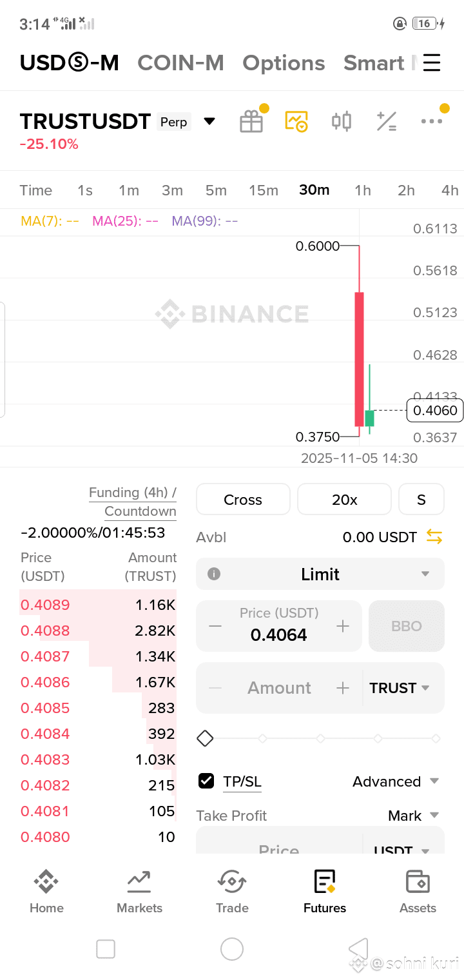The height and width of the screenshot is (980, 464).
Task: Decrease price with the minus button
Action: [x=215, y=626]
